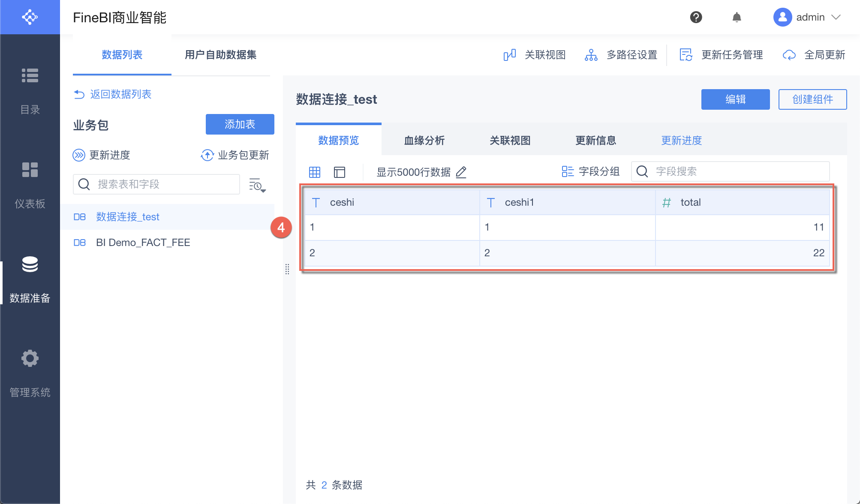
Task: Switch to the 血缘分析 tab
Action: coord(424,140)
